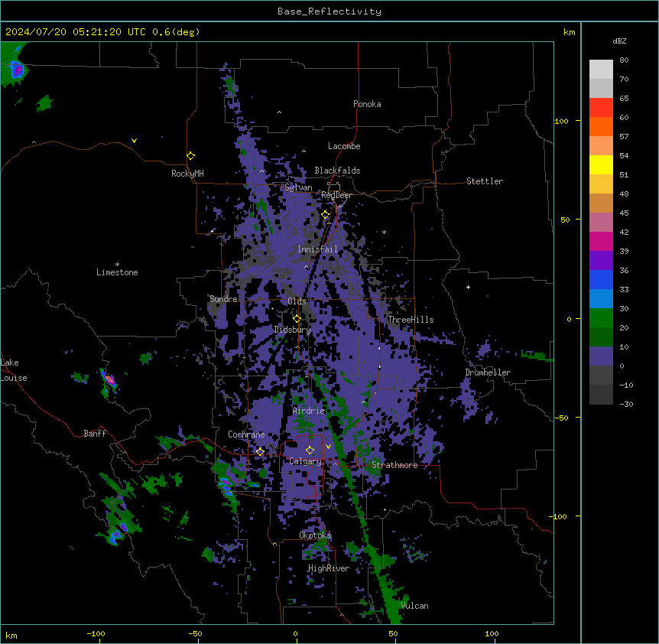Select the dark orange 57-60 dBZ legend swatch
Screen dimensions: 659x644
pyautogui.click(x=601, y=126)
